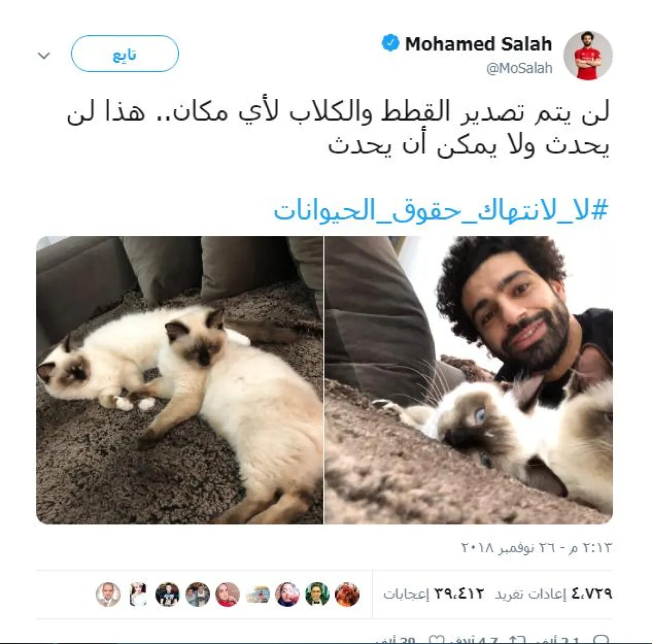
Task: View the ٤،٧٢٩ retweets list
Action: (554, 594)
